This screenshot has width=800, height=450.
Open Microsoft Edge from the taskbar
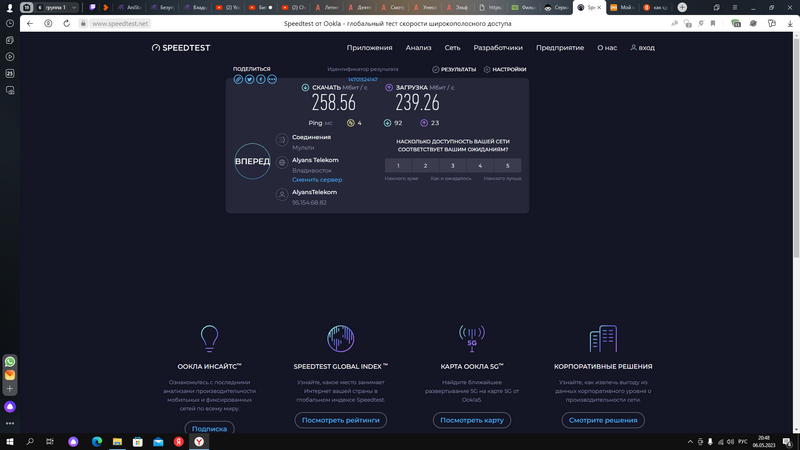97,441
